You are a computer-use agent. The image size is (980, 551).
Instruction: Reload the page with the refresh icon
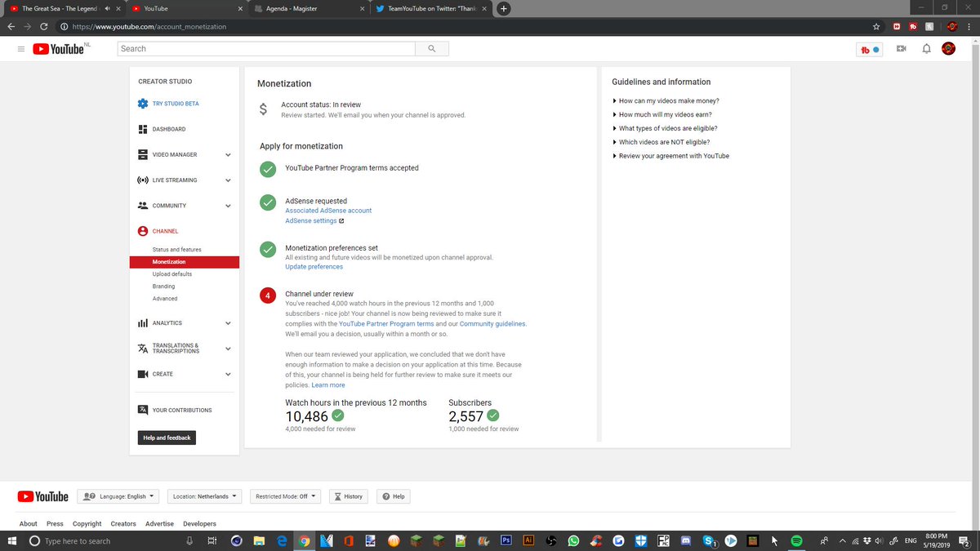[x=43, y=26]
